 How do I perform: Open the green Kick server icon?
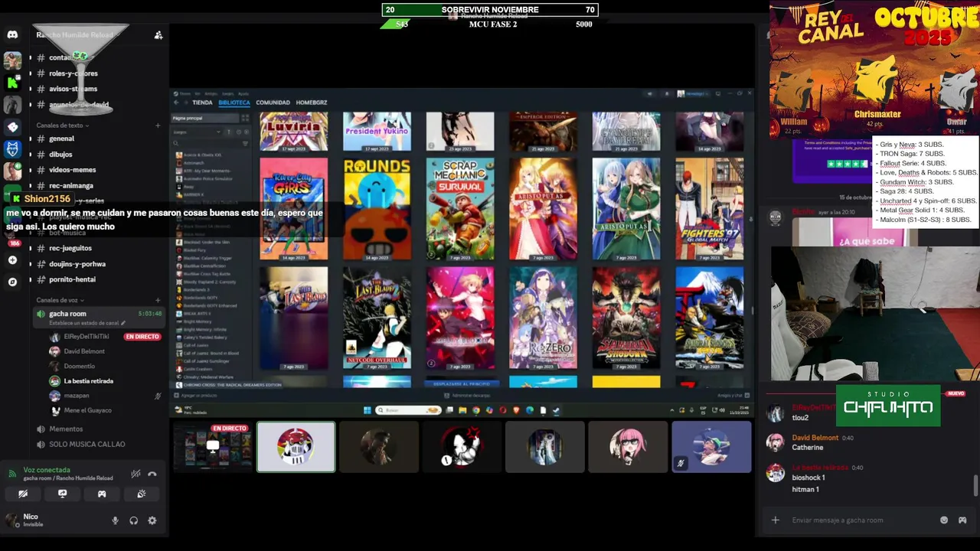[x=12, y=83]
